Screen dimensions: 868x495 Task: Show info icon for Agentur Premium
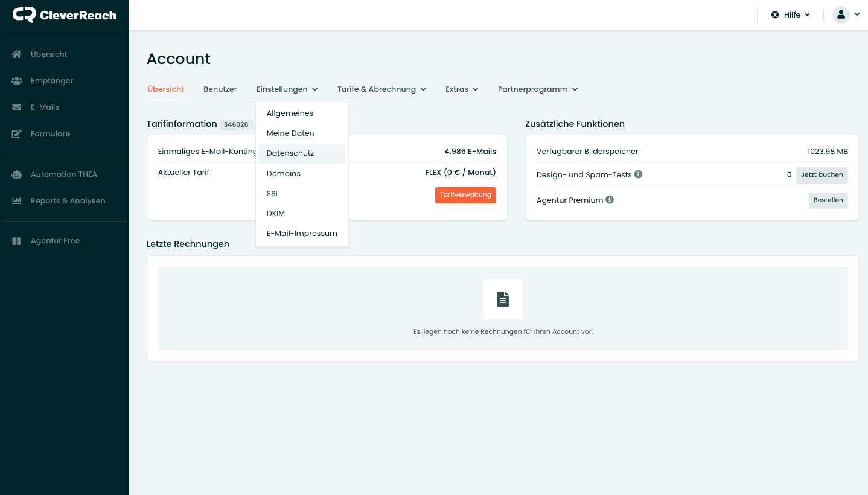click(610, 200)
